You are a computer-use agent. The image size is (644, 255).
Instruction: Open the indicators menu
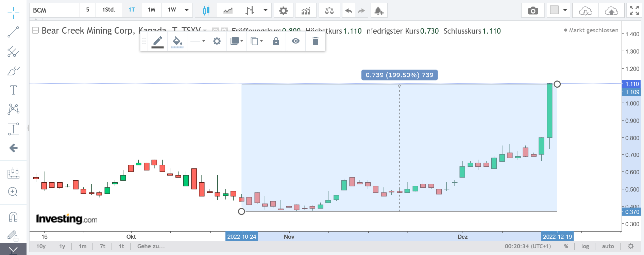click(x=306, y=11)
